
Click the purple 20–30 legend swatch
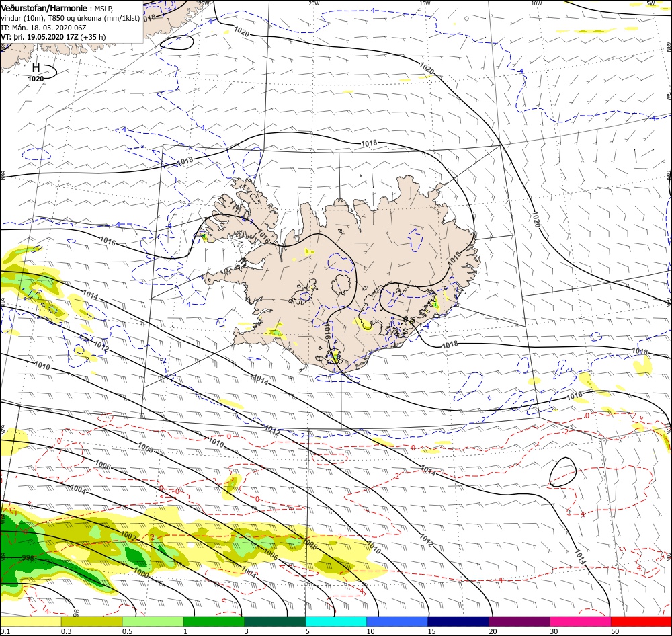(x=519, y=621)
